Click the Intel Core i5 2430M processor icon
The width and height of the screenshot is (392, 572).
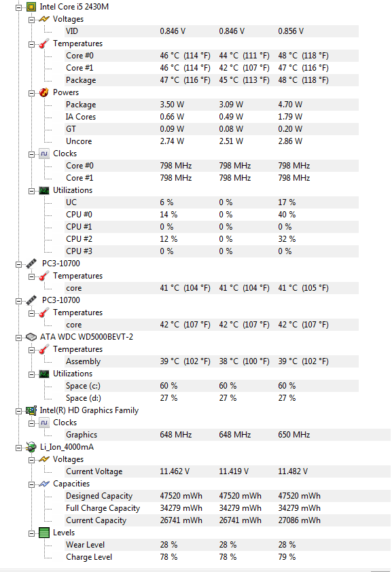(31, 7)
